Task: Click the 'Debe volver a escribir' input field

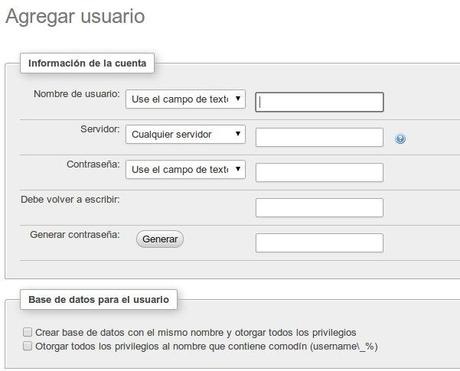Action: (x=319, y=208)
